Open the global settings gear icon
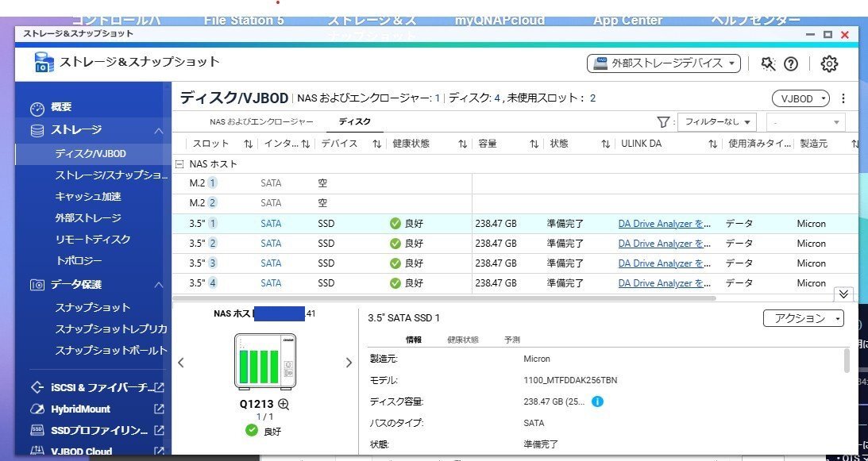 pyautogui.click(x=829, y=63)
